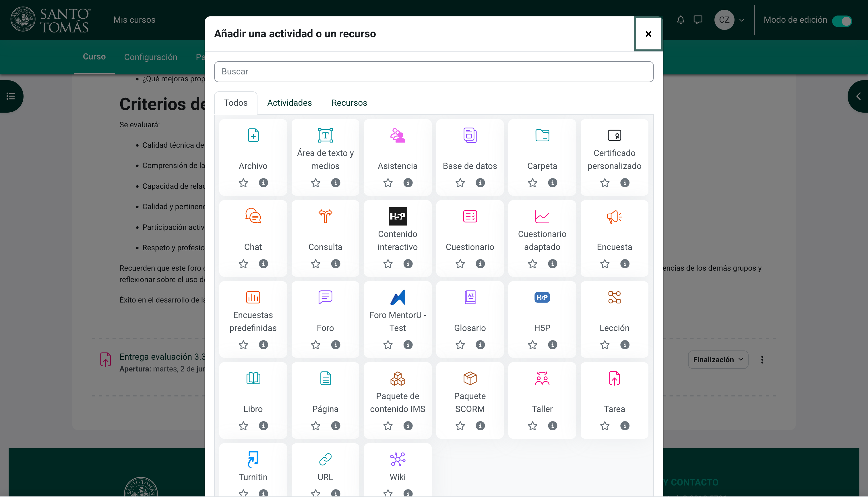This screenshot has width=868, height=497.
Task: Choose the Encuesta megaphone icon
Action: coord(615,216)
